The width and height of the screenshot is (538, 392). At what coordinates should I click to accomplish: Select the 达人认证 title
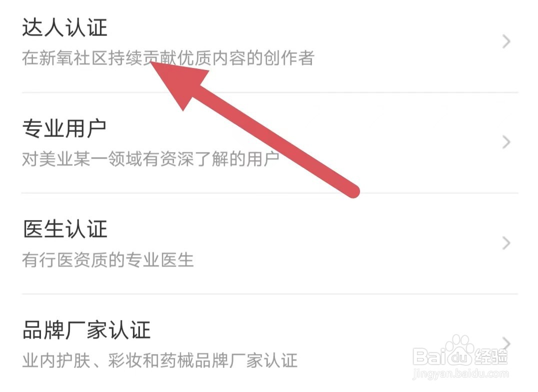click(x=65, y=27)
